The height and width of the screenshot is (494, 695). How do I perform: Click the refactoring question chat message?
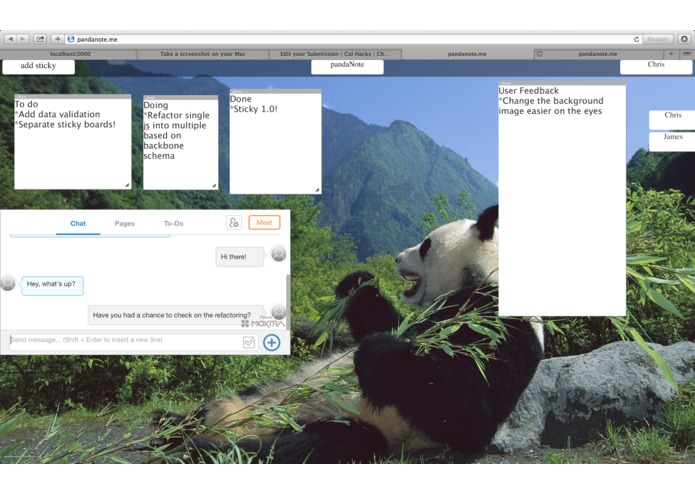pos(176,315)
